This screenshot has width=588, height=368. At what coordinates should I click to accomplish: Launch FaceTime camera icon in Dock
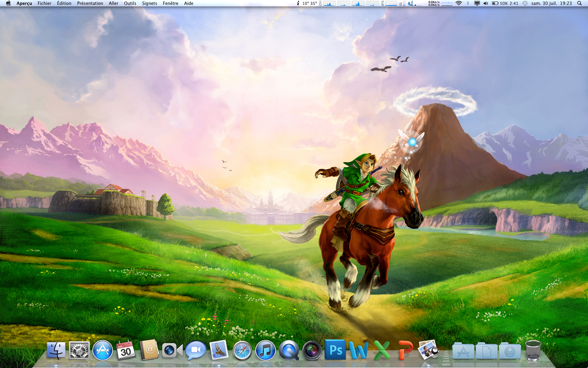point(172,351)
